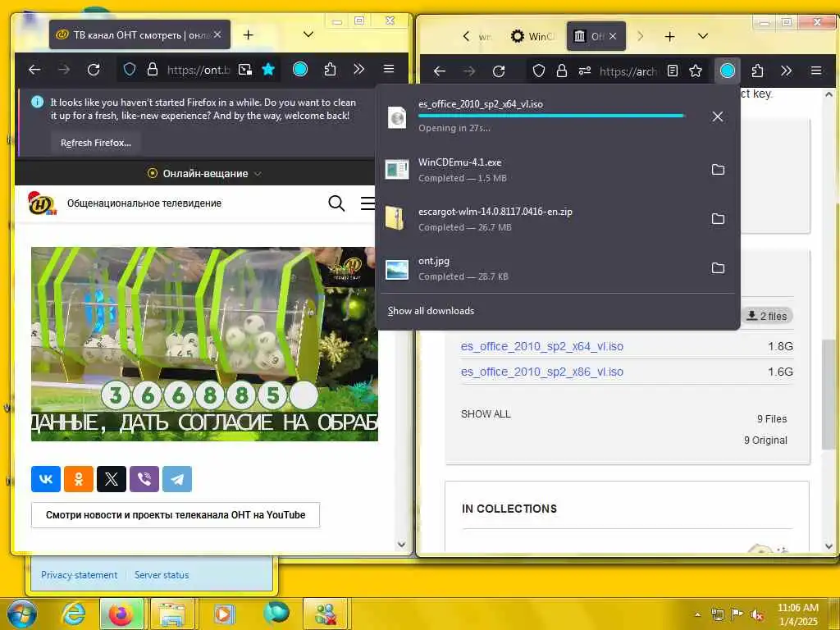Show escargot-wlm zip in folder
The height and width of the screenshot is (630, 840).
718,218
